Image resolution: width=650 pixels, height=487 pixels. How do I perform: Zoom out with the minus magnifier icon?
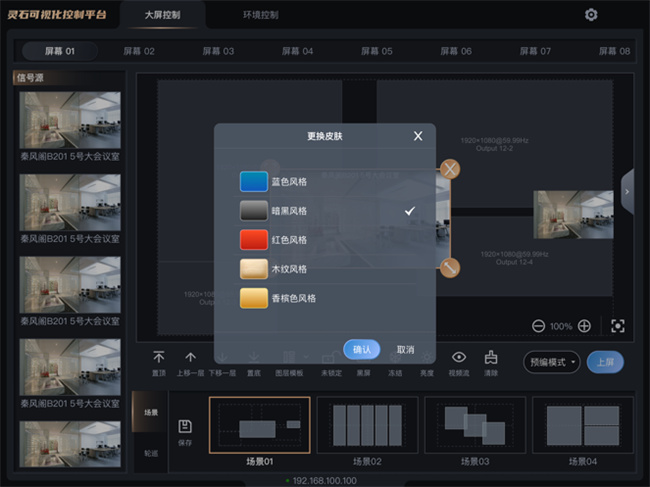click(538, 326)
